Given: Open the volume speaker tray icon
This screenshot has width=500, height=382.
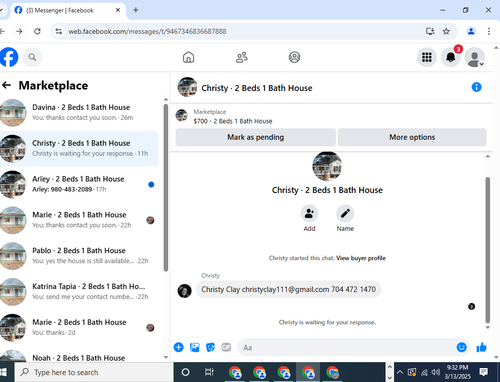Looking at the screenshot, I should pos(435,372).
